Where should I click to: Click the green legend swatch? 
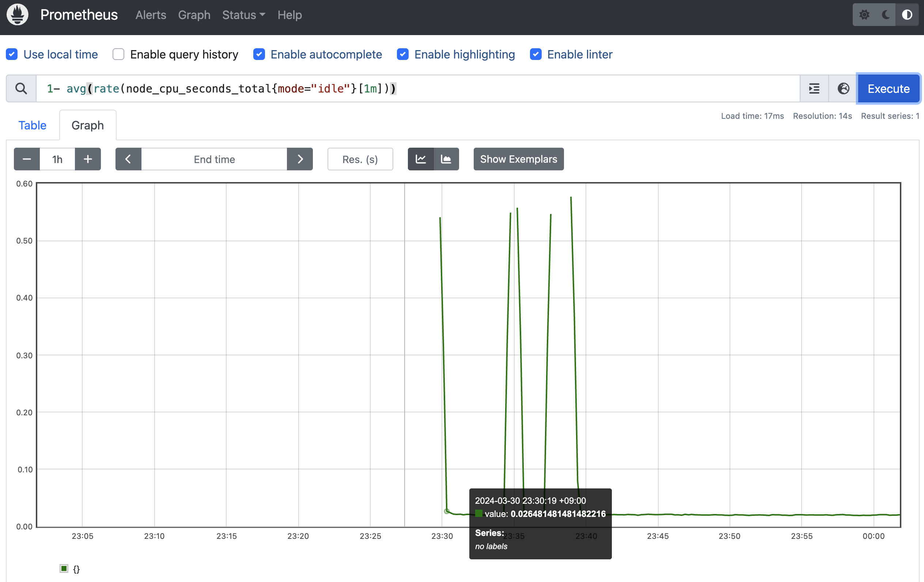coord(64,568)
